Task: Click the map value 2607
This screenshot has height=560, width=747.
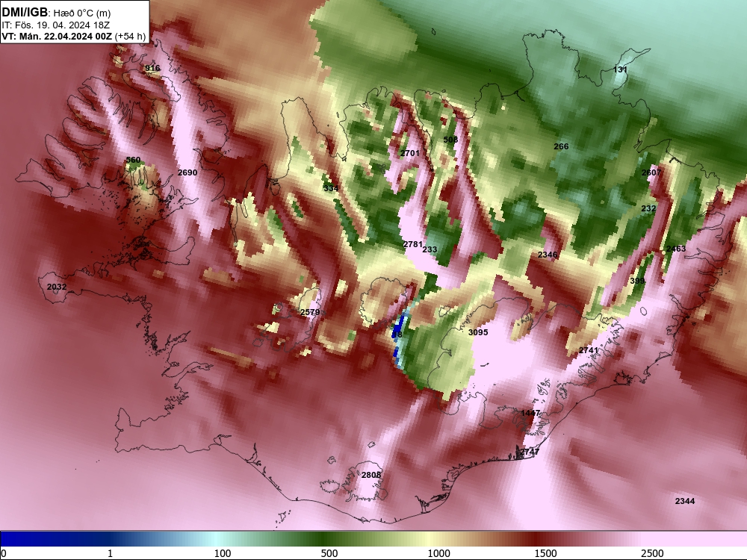Action: tap(651, 172)
